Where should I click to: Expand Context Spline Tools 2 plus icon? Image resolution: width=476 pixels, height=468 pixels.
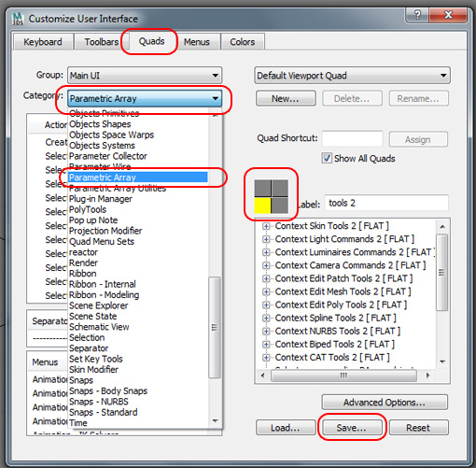pyautogui.click(x=266, y=319)
